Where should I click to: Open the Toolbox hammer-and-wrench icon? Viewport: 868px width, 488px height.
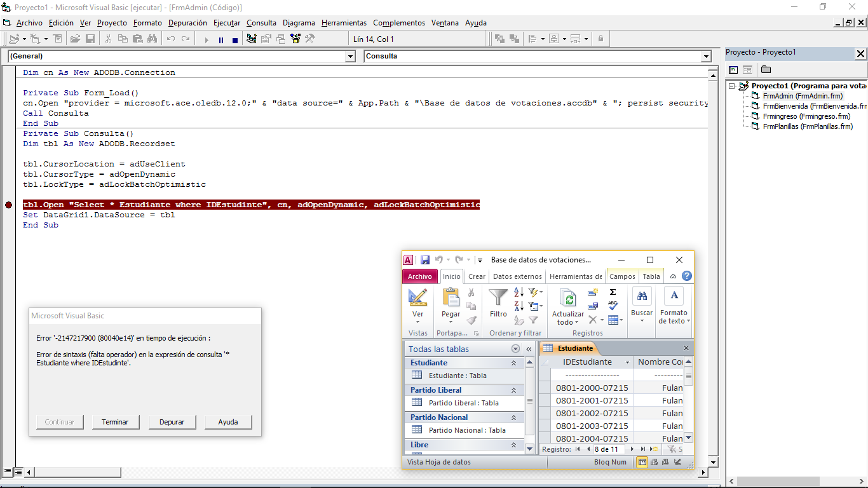310,39
